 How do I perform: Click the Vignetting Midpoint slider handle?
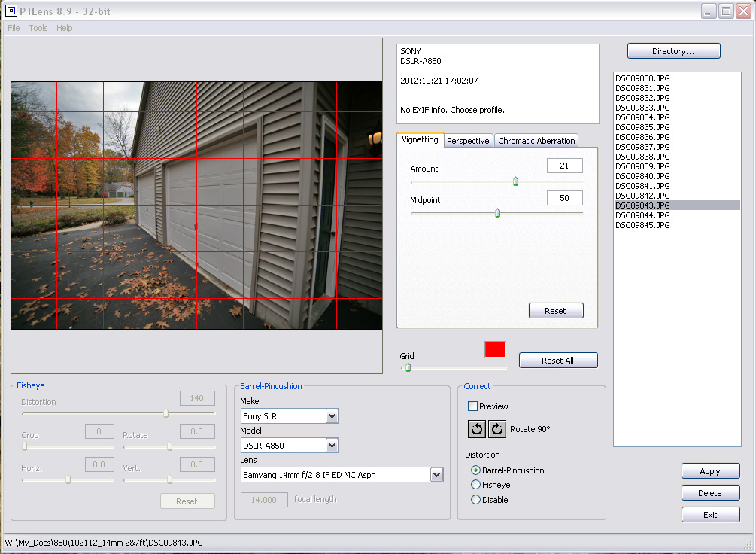coord(497,213)
